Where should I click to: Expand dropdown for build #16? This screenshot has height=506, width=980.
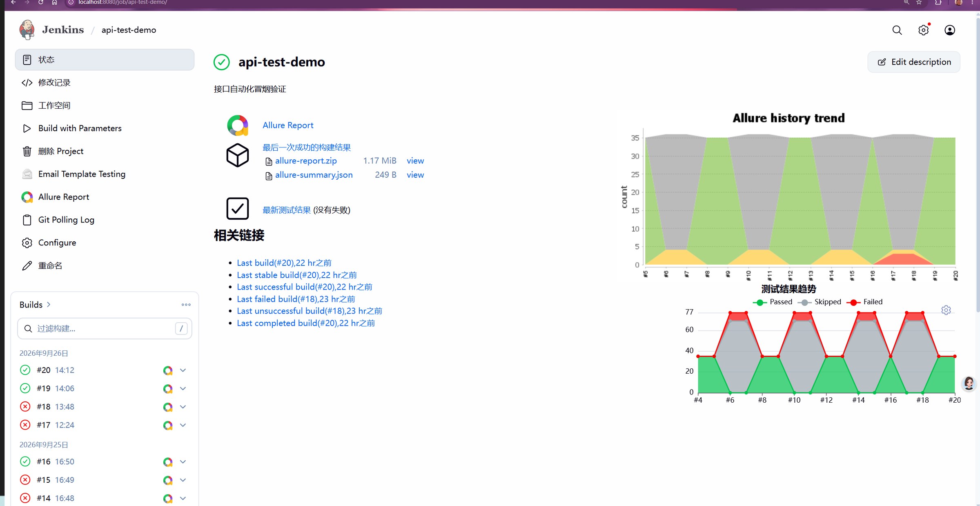coord(183,462)
